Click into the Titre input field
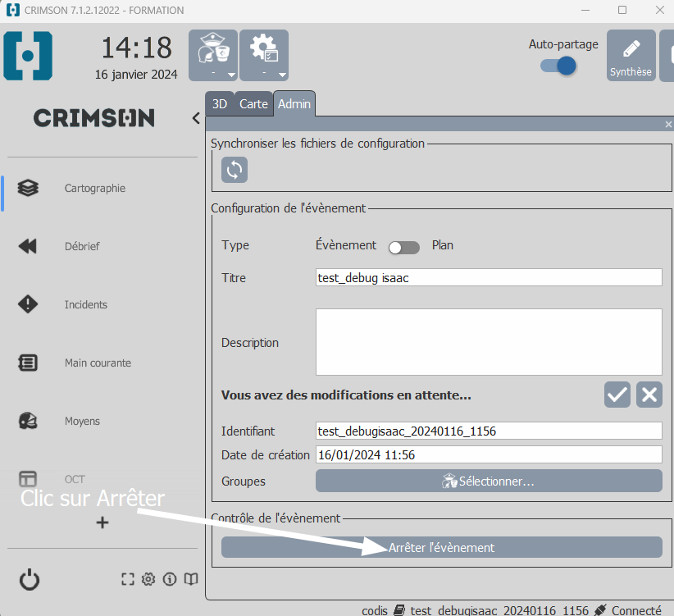 point(489,278)
